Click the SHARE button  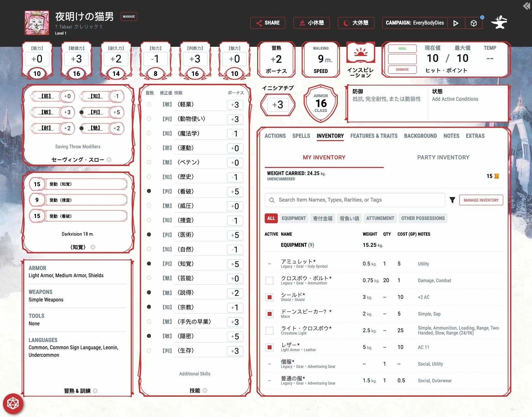pos(268,23)
